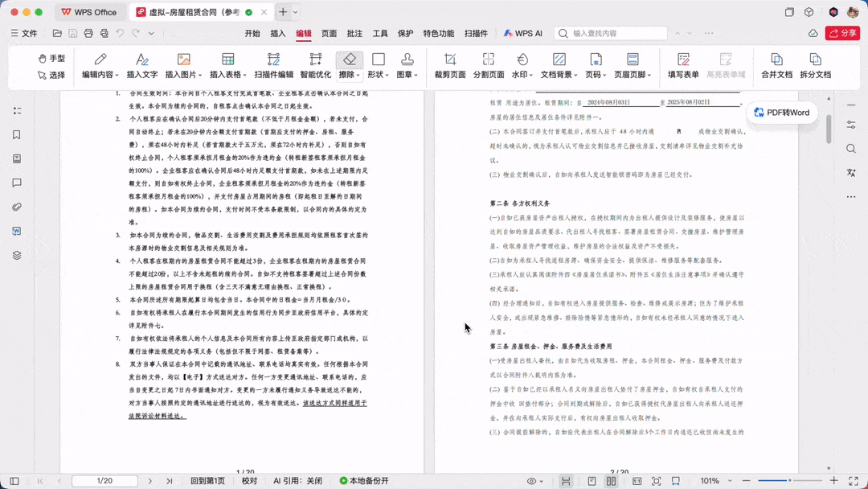Select the 手型 hand tool
The height and width of the screenshot is (489, 868).
point(51,58)
